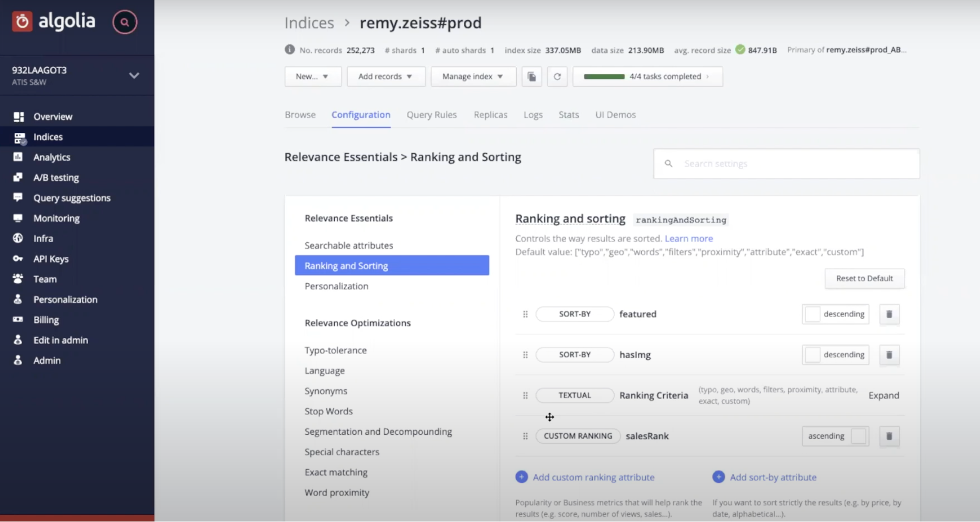Open Personalization in the main sidebar
The image size is (980, 522).
(x=65, y=299)
